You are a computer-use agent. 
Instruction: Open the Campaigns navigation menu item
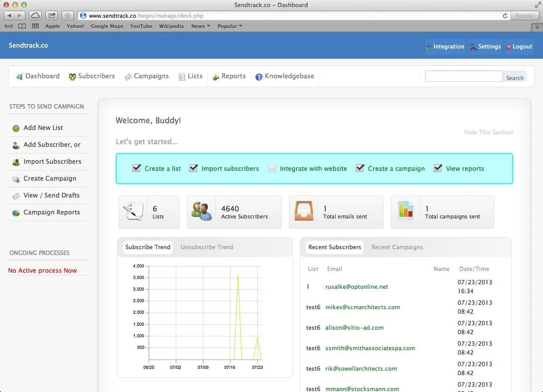[147, 76]
